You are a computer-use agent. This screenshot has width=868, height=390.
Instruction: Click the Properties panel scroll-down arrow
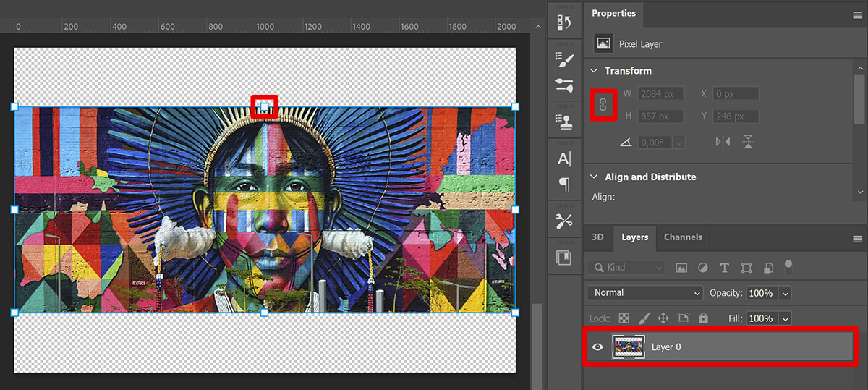[x=860, y=192]
